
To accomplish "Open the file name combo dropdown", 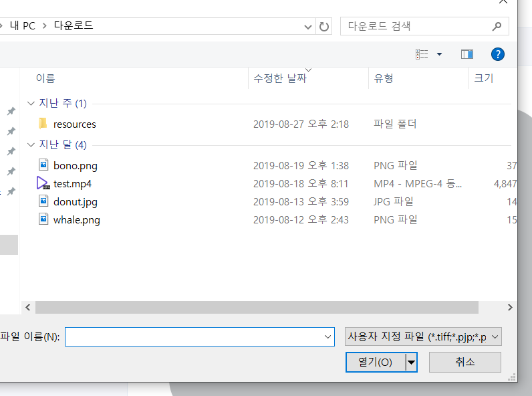I will [327, 337].
